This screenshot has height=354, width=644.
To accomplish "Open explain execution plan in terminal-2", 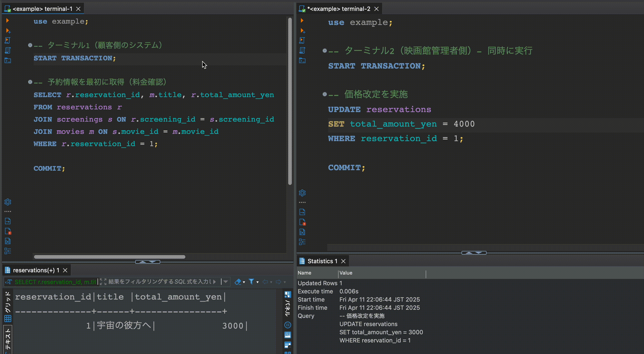I will pyautogui.click(x=302, y=51).
